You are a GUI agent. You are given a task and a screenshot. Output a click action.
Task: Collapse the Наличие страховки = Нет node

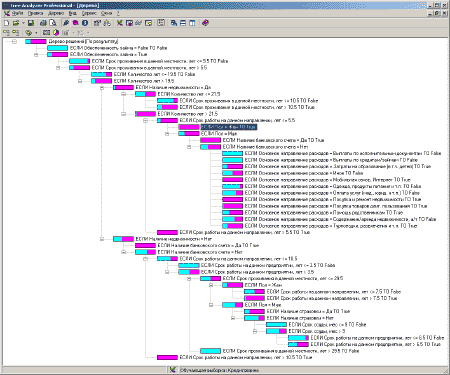point(233,318)
